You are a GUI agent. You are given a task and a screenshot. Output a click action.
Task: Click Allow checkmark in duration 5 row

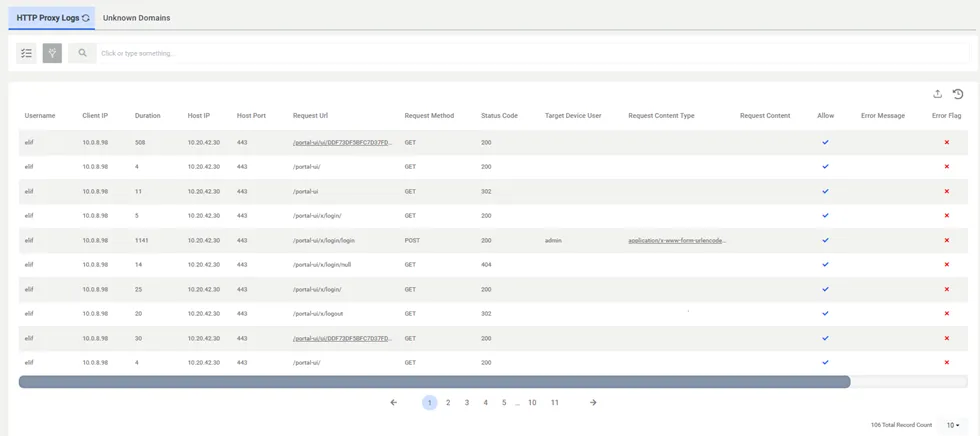point(825,216)
